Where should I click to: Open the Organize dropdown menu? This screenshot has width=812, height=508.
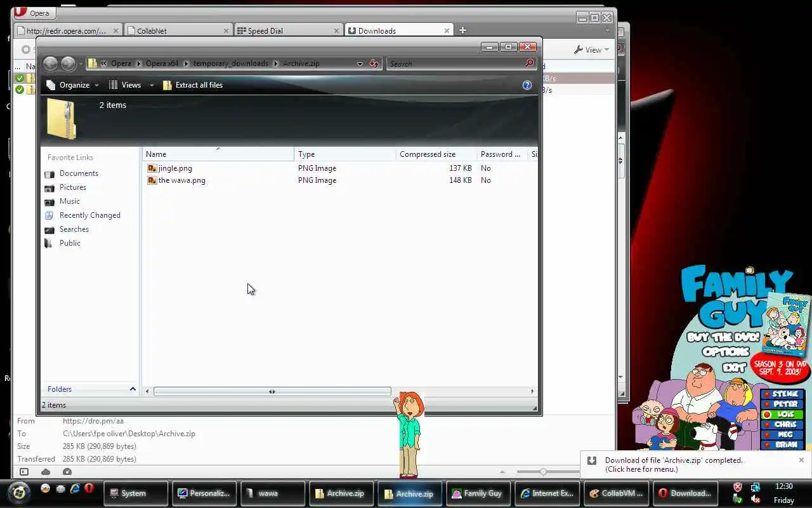tap(73, 85)
